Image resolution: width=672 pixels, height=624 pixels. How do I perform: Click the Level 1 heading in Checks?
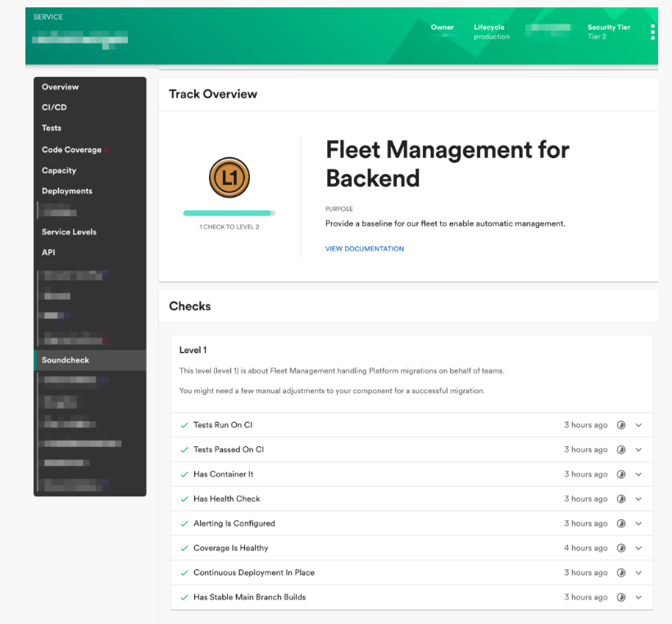click(x=193, y=350)
